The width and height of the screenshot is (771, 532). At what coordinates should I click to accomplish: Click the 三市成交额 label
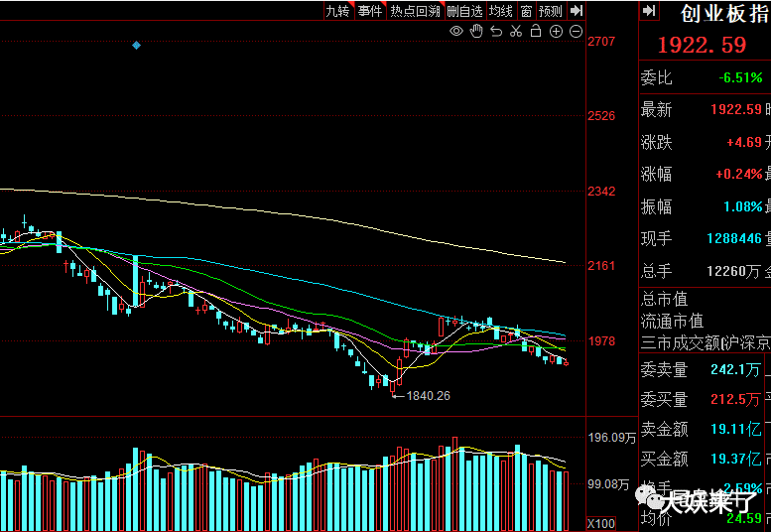(680, 342)
